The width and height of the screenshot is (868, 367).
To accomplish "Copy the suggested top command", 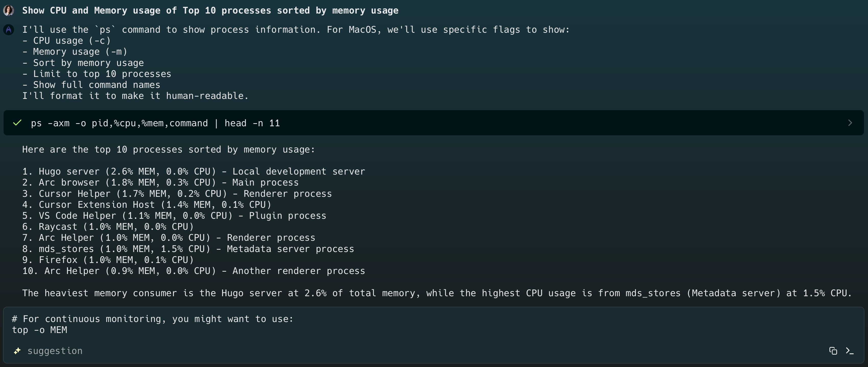I will (833, 351).
